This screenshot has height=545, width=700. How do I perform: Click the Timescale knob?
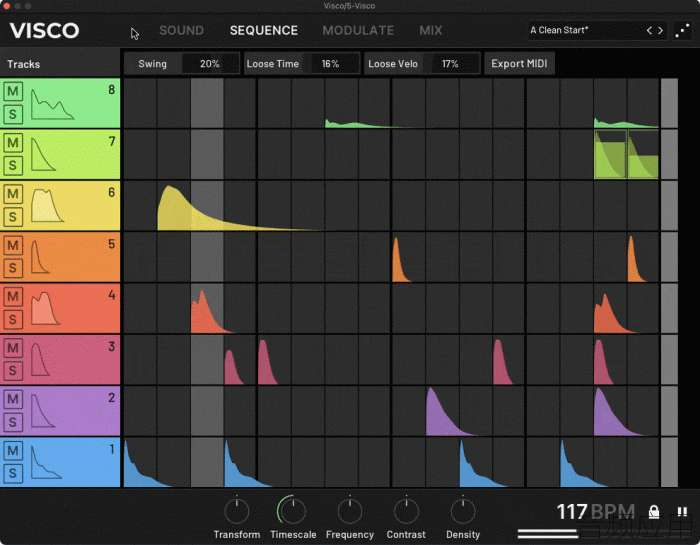[x=293, y=511]
